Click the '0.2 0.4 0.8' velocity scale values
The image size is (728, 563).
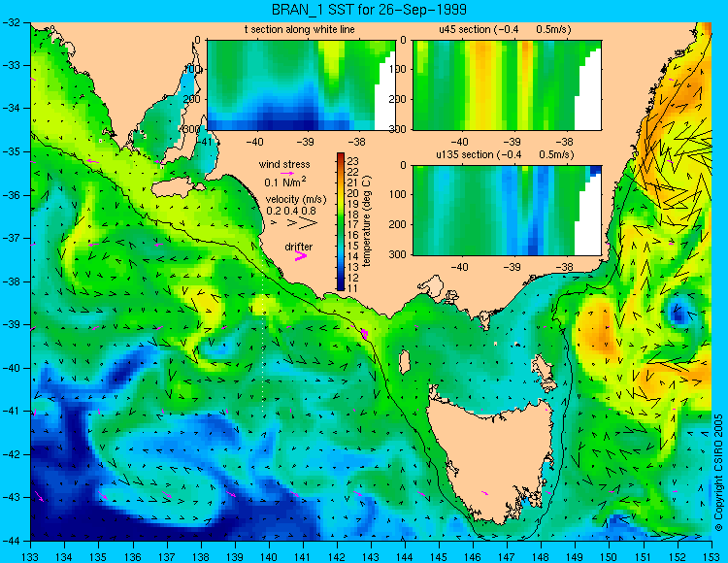(291, 211)
